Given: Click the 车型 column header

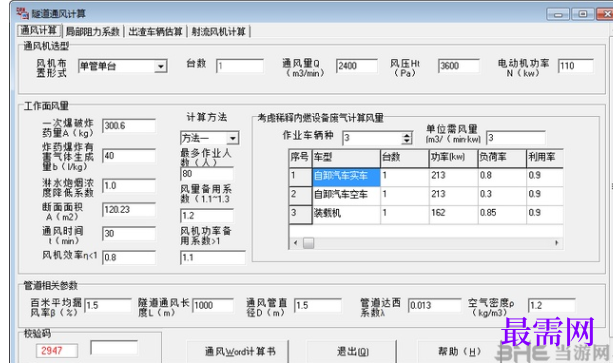Looking at the screenshot, I should [x=346, y=157].
